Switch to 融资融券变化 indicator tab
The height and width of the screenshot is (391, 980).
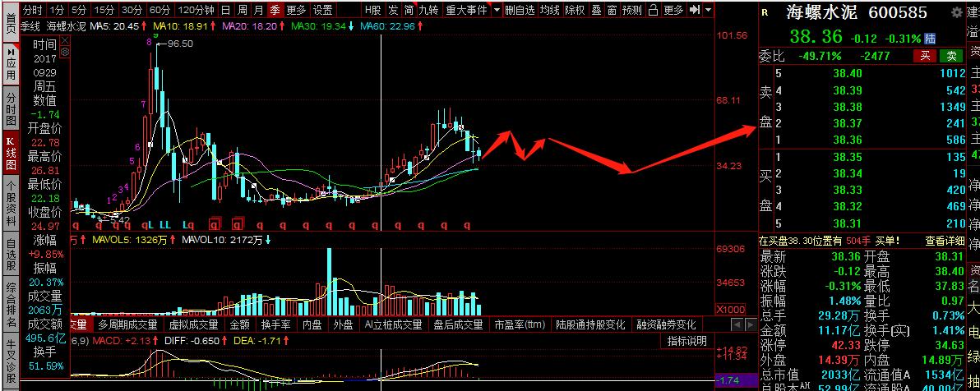tap(666, 324)
